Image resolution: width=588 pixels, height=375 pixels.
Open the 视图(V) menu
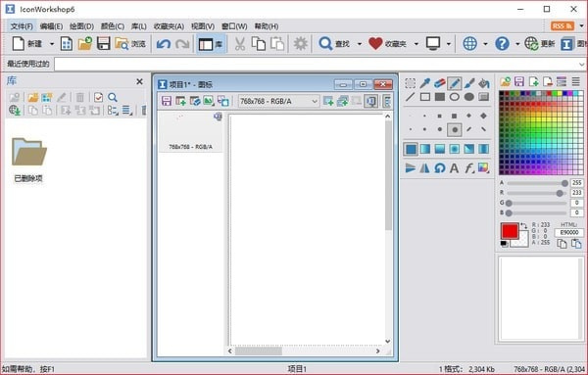tap(203, 26)
